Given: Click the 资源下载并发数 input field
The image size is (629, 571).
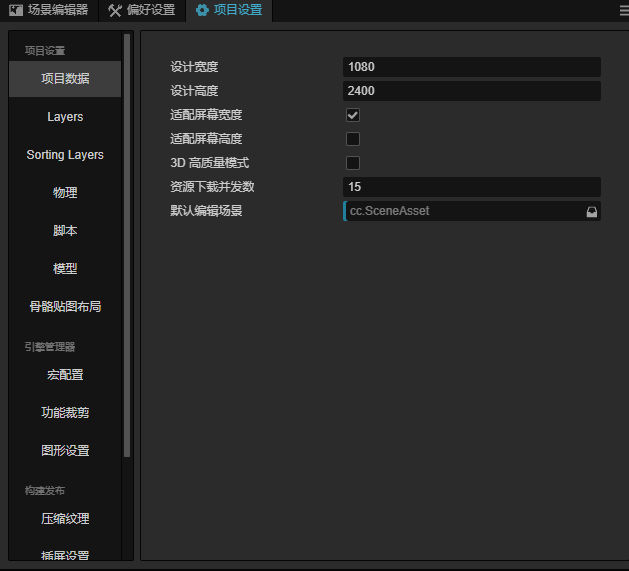Looking at the screenshot, I should point(472,187).
